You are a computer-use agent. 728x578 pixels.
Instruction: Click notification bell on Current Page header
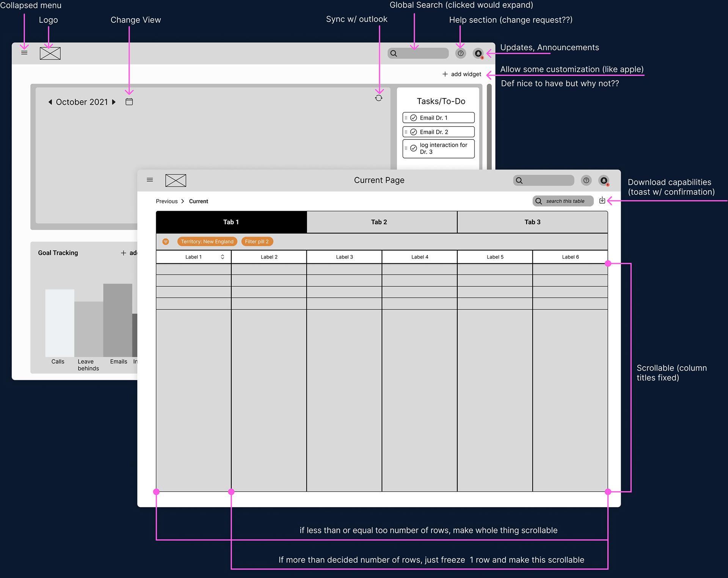[604, 180]
